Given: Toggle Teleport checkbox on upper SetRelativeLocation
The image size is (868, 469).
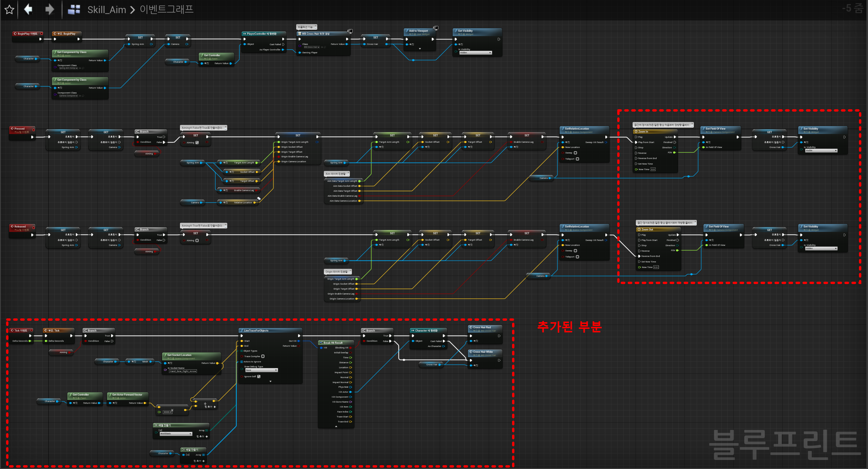Looking at the screenshot, I should (x=578, y=159).
